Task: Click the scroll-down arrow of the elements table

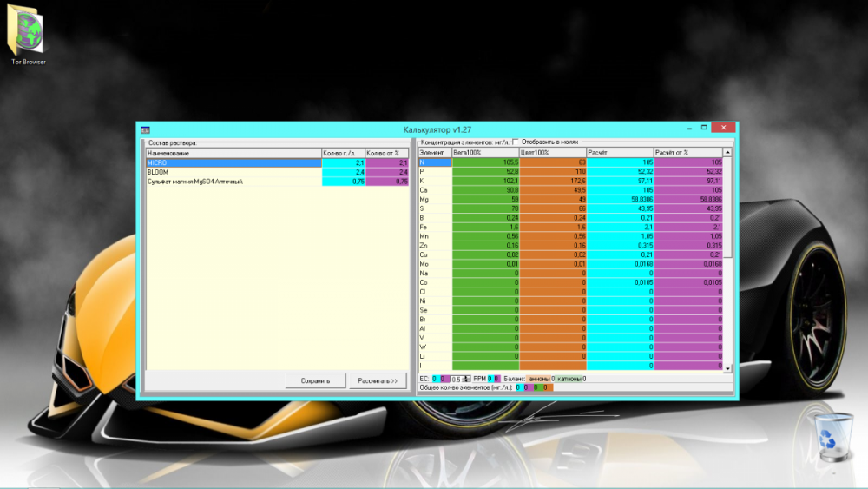Action: (x=727, y=367)
